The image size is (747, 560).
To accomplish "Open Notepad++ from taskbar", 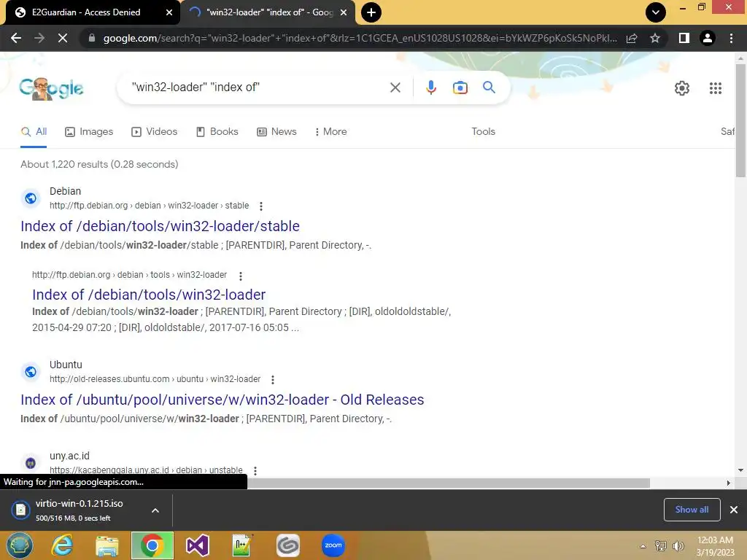I will (242, 545).
